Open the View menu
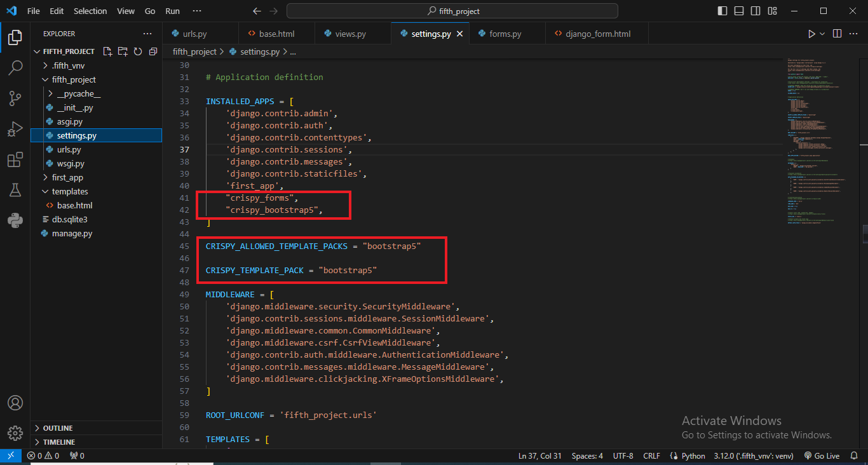The height and width of the screenshot is (465, 868). [126, 11]
